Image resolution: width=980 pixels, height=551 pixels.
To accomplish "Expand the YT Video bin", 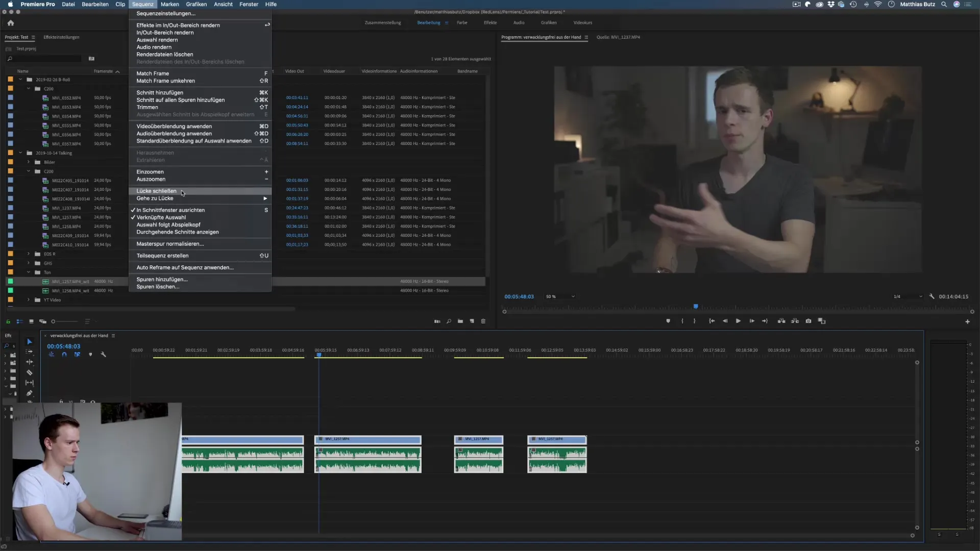I will (x=29, y=300).
